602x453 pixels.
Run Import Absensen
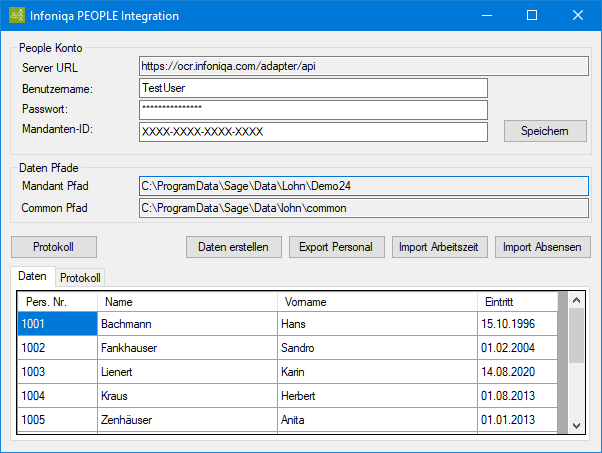(x=542, y=247)
